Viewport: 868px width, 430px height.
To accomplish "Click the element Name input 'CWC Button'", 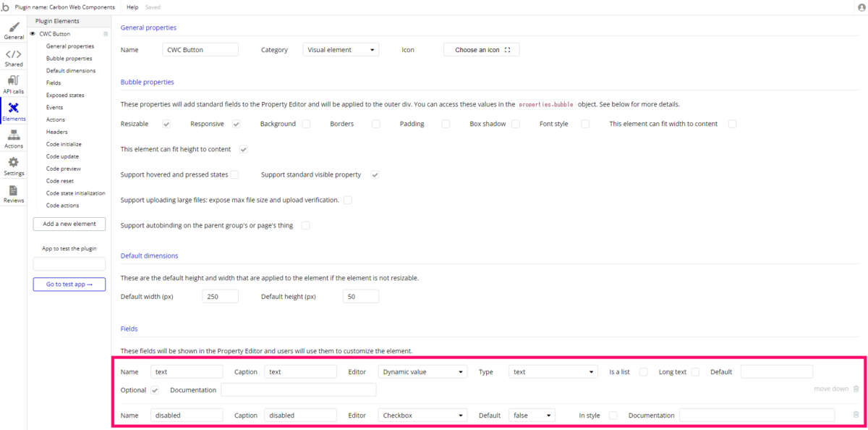I will [200, 50].
